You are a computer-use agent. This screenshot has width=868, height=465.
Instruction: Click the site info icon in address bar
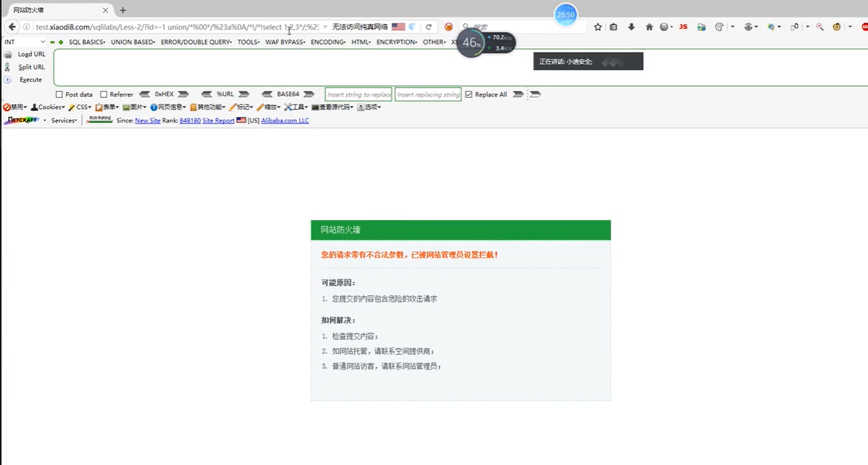click(26, 27)
